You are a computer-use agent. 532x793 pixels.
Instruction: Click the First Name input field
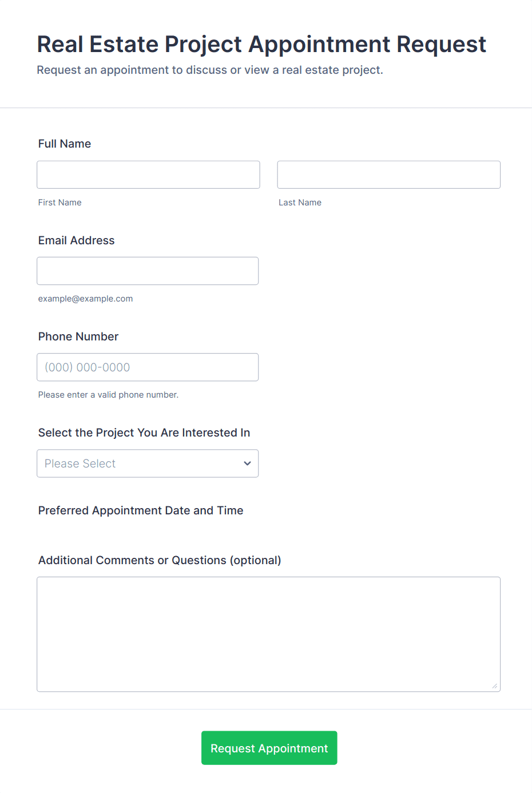[x=148, y=175]
